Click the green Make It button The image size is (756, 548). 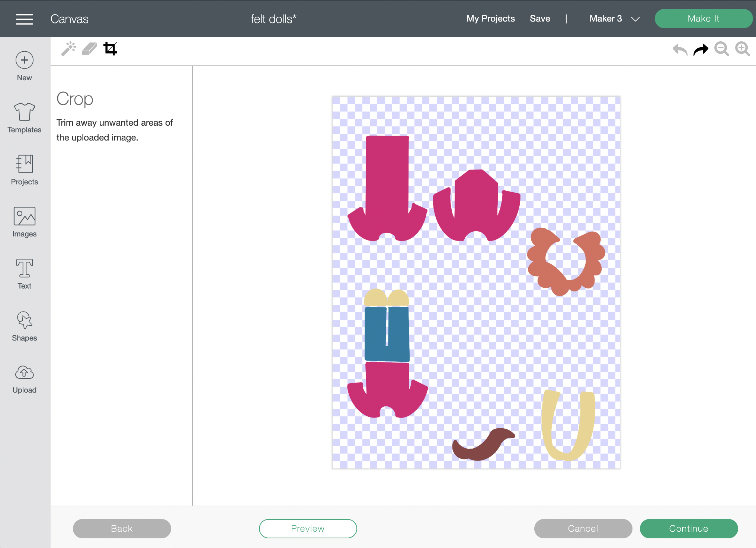point(703,19)
